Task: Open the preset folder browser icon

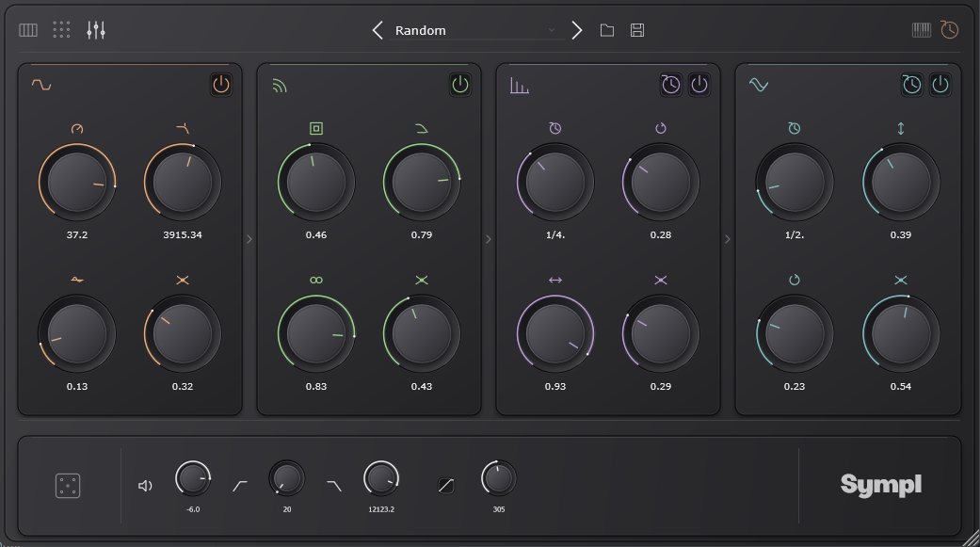Action: click(607, 30)
